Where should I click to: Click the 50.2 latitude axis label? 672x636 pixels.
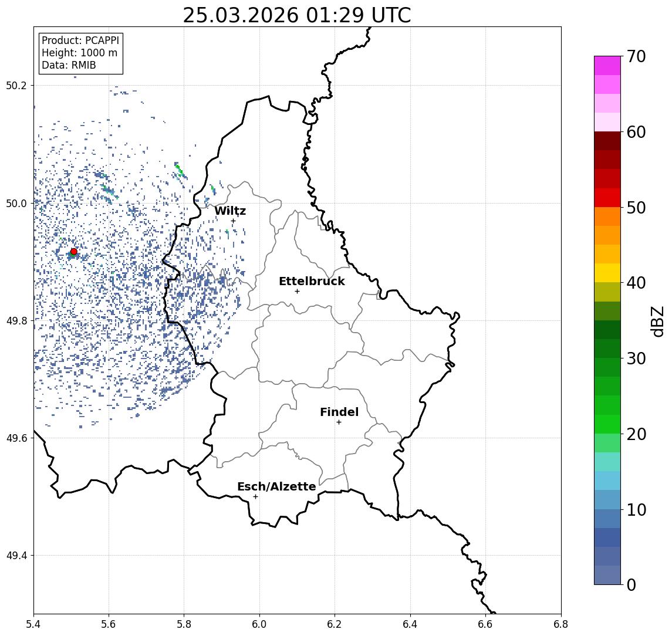[16, 85]
